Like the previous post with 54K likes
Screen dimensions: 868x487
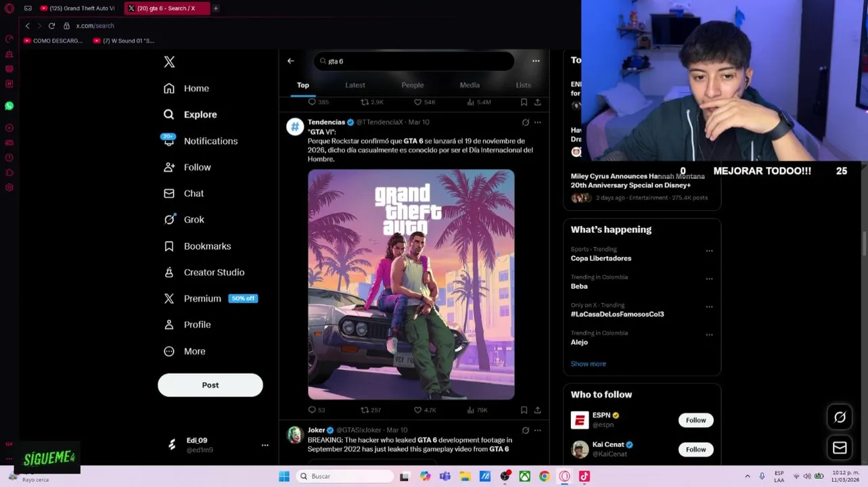click(x=425, y=102)
